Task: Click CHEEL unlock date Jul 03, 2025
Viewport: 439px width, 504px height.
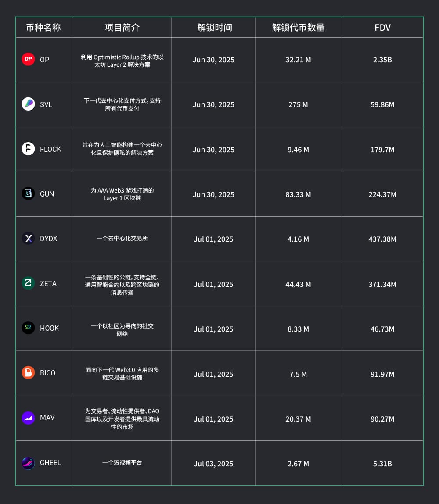Action: point(213,464)
